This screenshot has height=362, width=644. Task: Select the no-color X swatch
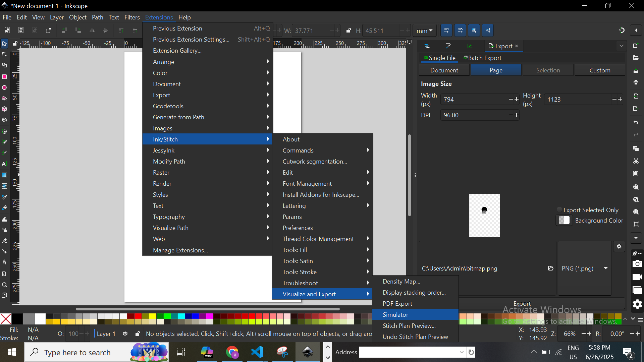click(6, 319)
